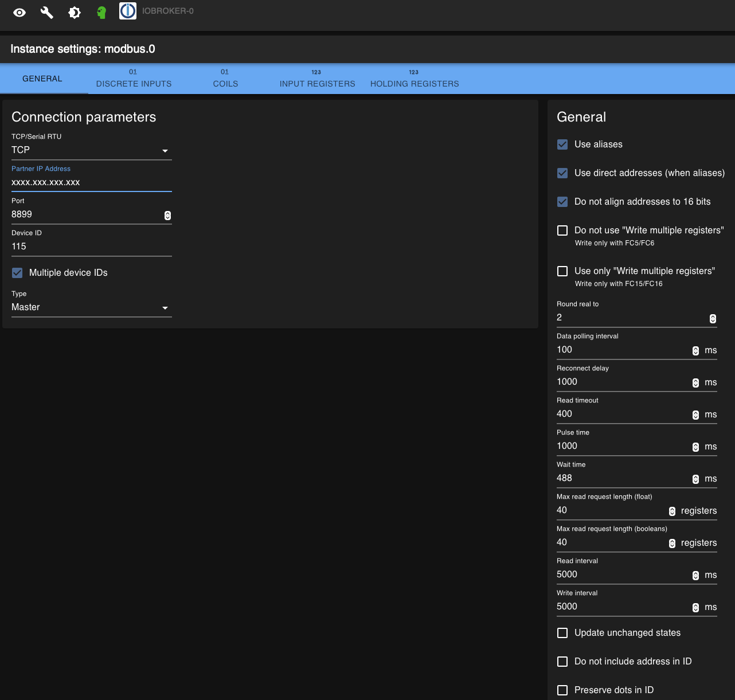Click the ioBroker logo icon
This screenshot has height=700, width=735.
tap(128, 11)
